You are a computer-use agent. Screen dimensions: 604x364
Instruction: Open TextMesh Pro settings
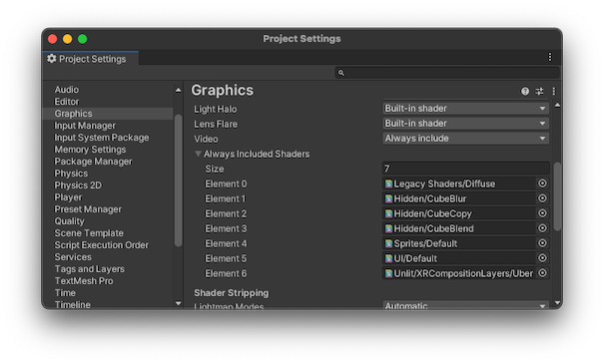[x=84, y=281]
